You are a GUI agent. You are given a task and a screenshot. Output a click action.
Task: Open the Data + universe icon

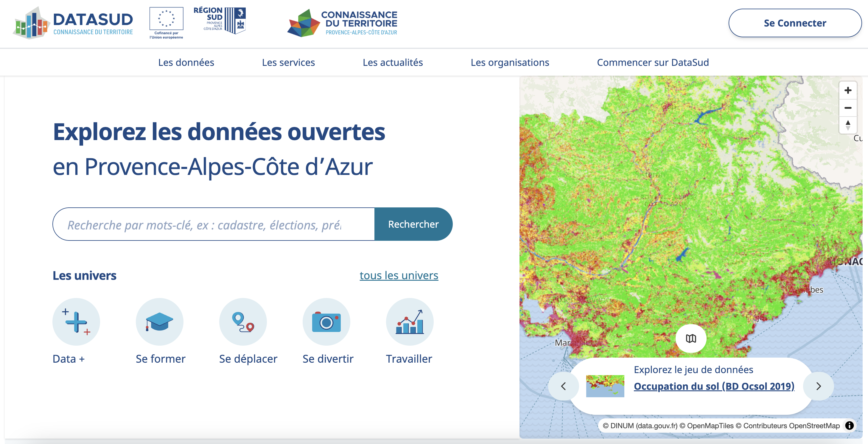76,321
